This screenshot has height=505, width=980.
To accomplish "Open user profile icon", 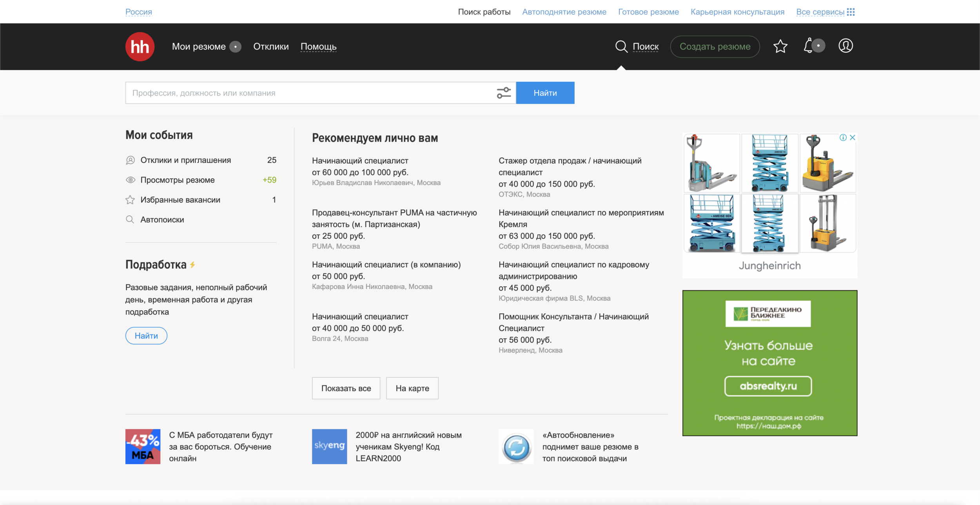I will click(845, 46).
